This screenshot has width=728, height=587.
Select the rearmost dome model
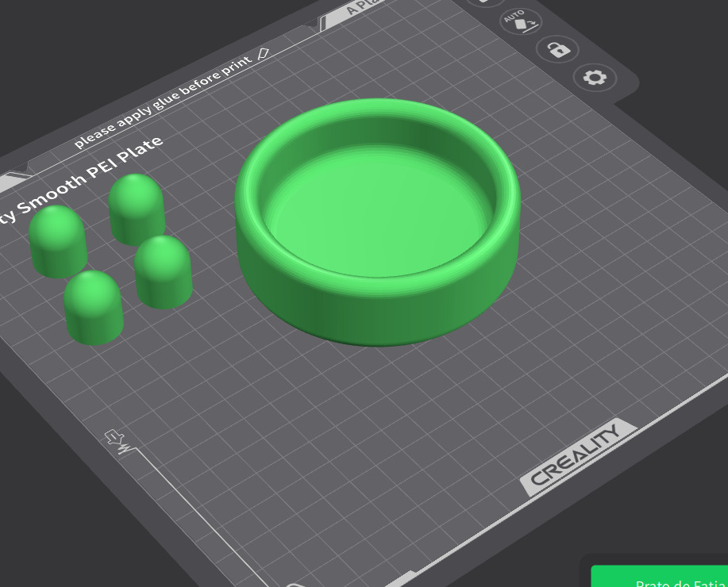point(137,209)
